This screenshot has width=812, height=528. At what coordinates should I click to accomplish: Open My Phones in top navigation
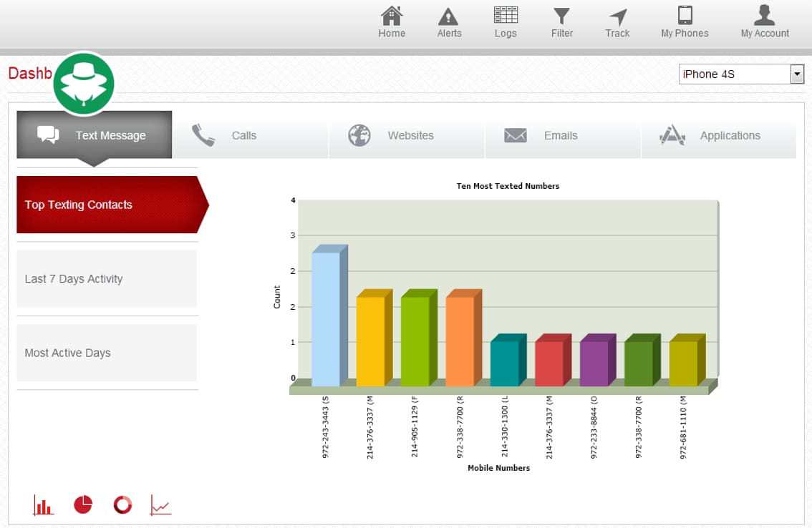point(685,16)
